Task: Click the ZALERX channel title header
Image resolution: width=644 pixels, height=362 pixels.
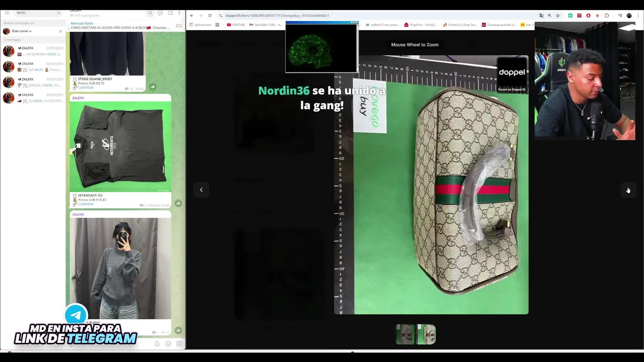Action: click(x=75, y=11)
